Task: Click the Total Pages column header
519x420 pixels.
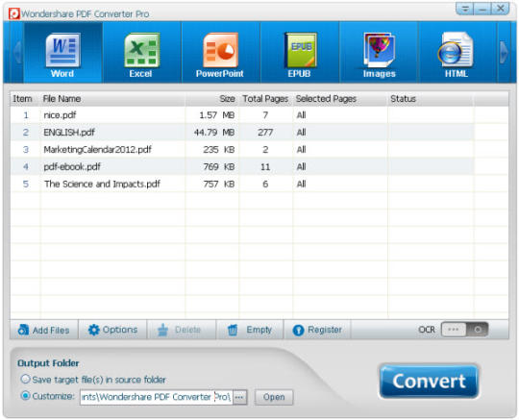Action: 266,99
